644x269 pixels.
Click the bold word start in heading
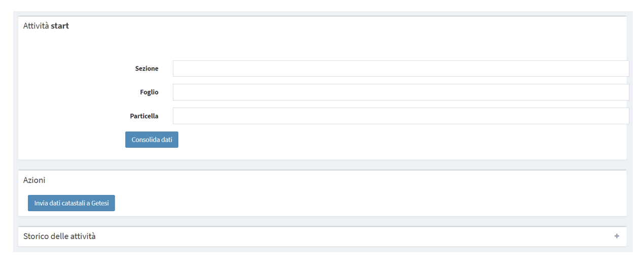click(60, 26)
